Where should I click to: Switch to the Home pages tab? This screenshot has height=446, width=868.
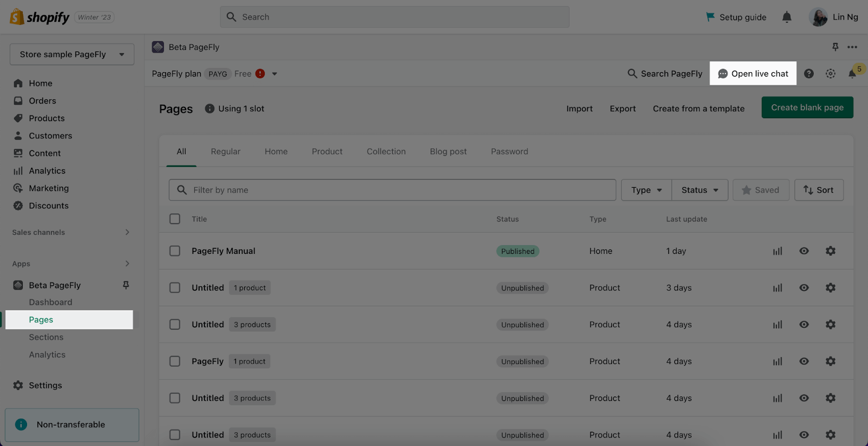click(x=276, y=152)
